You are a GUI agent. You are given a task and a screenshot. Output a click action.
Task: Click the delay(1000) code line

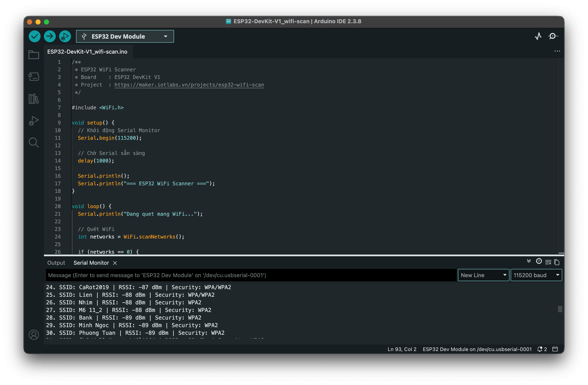click(x=96, y=161)
